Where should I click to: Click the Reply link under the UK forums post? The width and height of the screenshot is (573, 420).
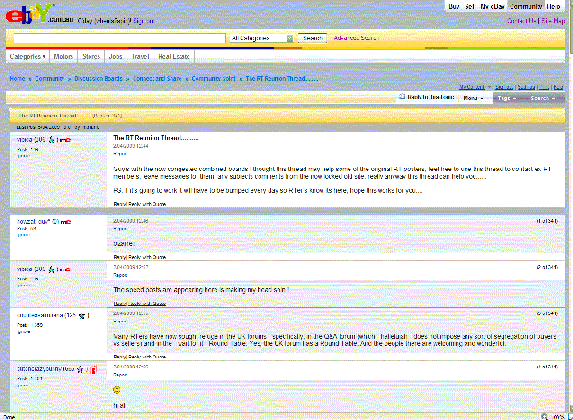(x=119, y=356)
